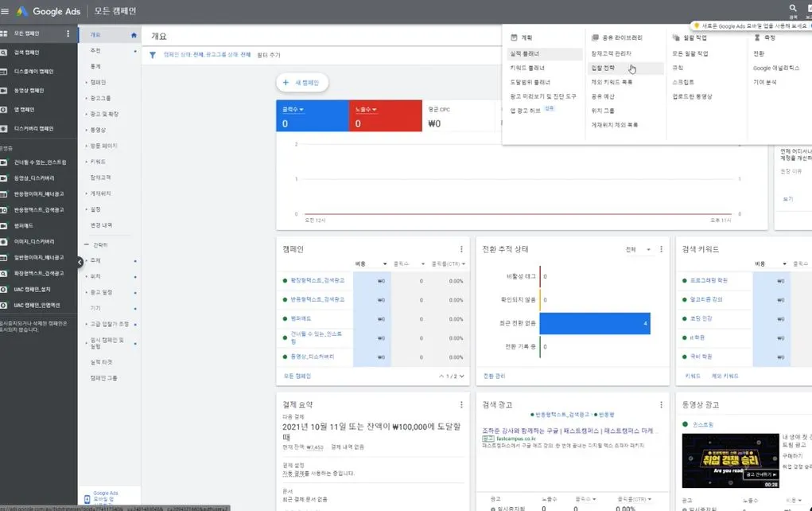Open 광고 미리보기 및 진단 도구

click(543, 96)
